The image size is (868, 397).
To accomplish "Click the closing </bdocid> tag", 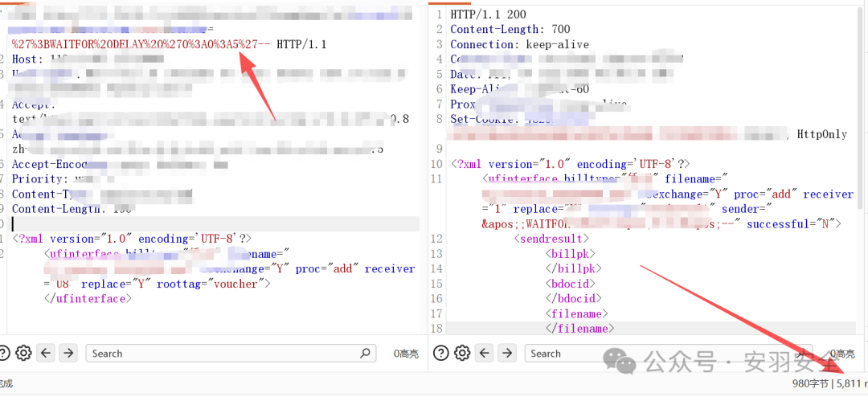I will (x=574, y=298).
